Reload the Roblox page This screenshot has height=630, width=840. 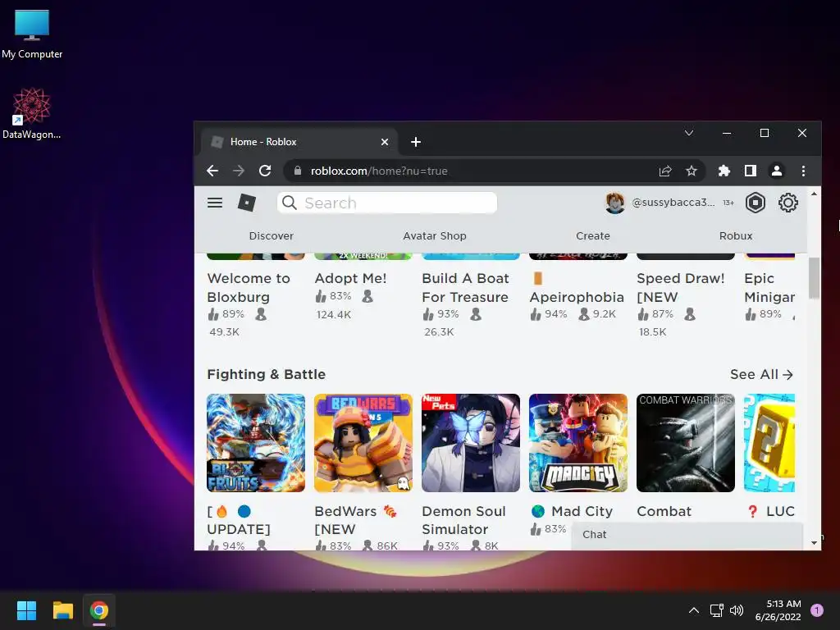(x=265, y=171)
